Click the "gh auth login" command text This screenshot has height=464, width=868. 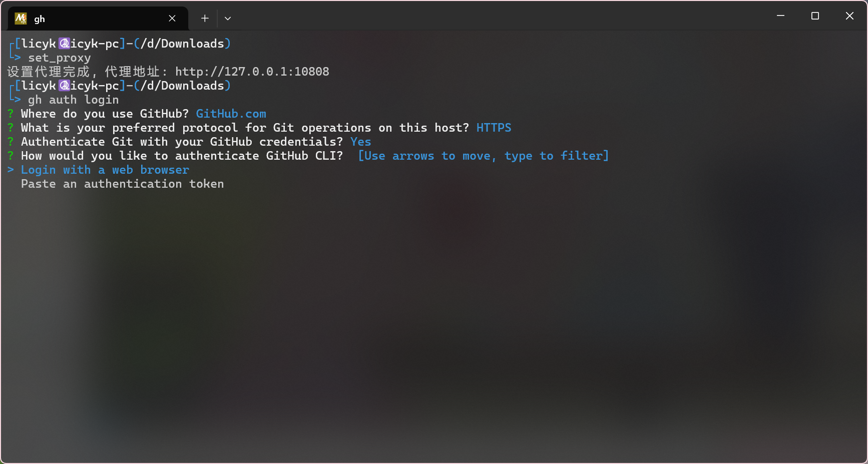[x=73, y=100]
